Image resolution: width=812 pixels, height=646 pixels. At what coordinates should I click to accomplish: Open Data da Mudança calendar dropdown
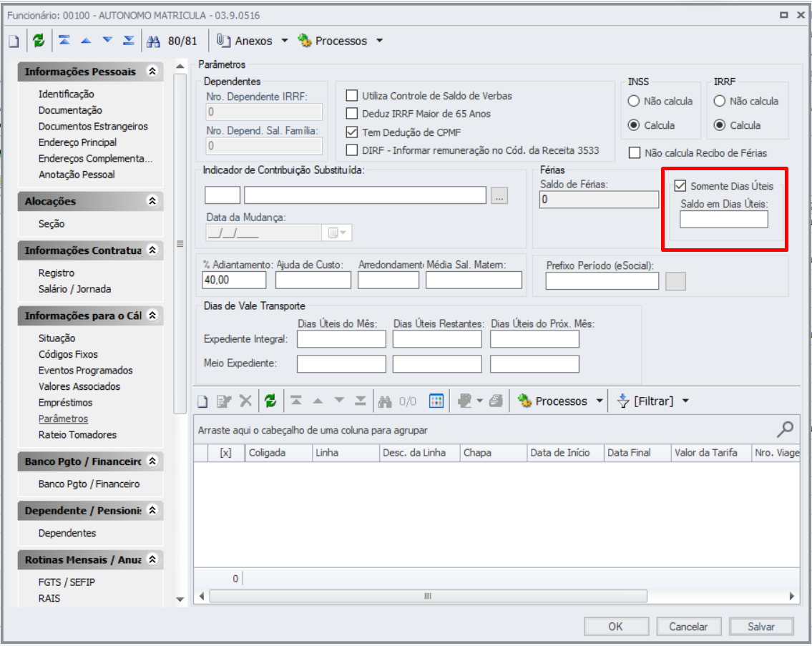337,233
